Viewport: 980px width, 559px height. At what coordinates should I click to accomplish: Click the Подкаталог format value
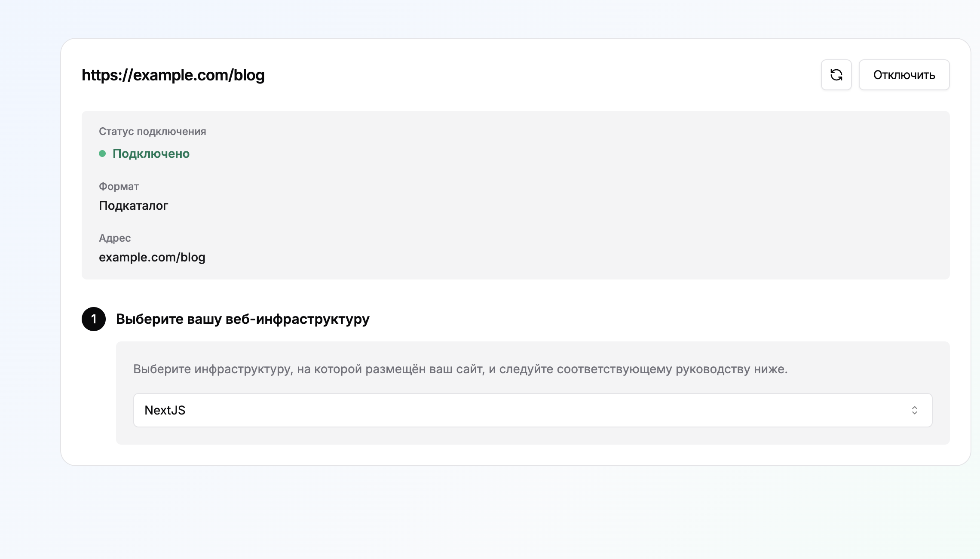pyautogui.click(x=133, y=206)
